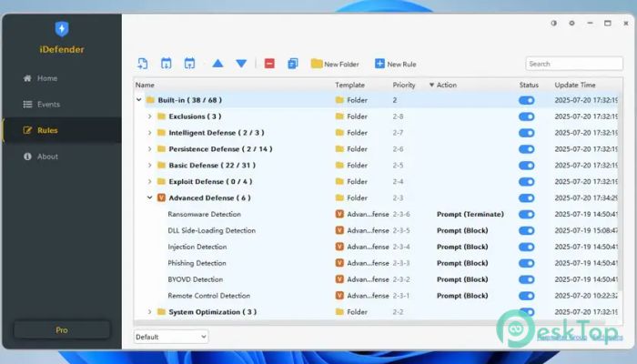
Task: Sort by the Name column header
Action: [x=145, y=85]
